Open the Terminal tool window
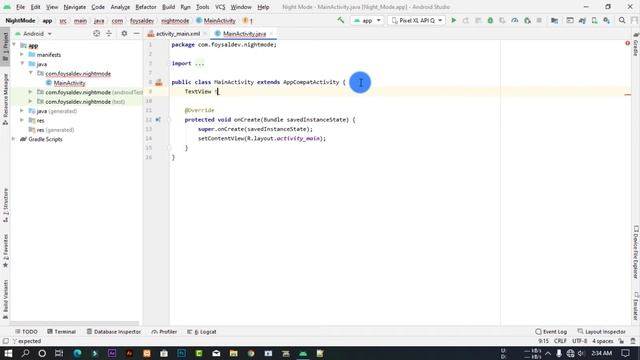The height and width of the screenshot is (360, 640). click(61, 332)
